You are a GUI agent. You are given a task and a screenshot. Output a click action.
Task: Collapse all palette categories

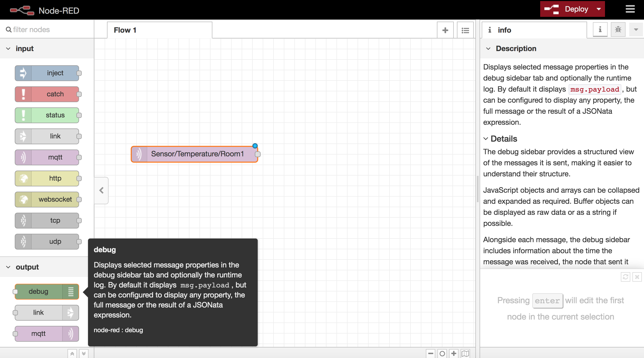[72, 354]
